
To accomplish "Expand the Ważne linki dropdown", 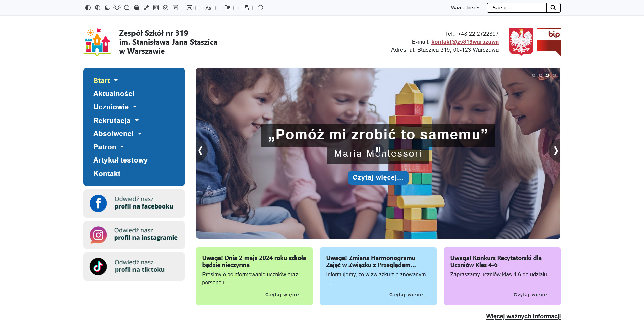I will [465, 8].
